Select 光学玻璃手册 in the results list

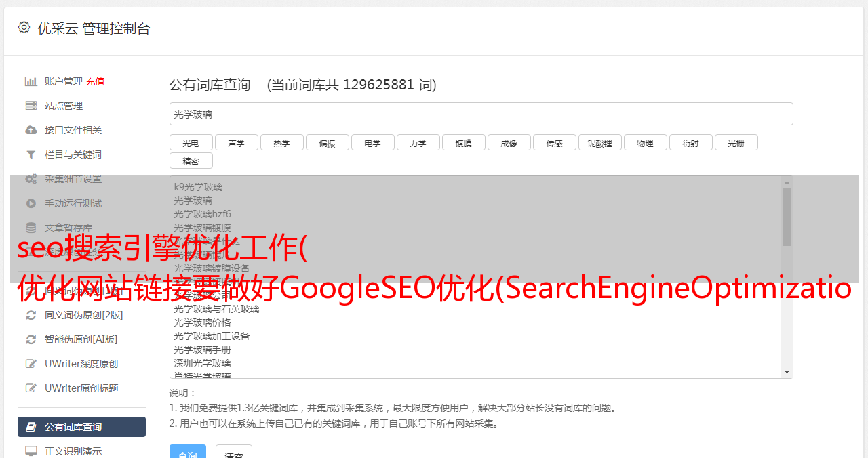(202, 350)
